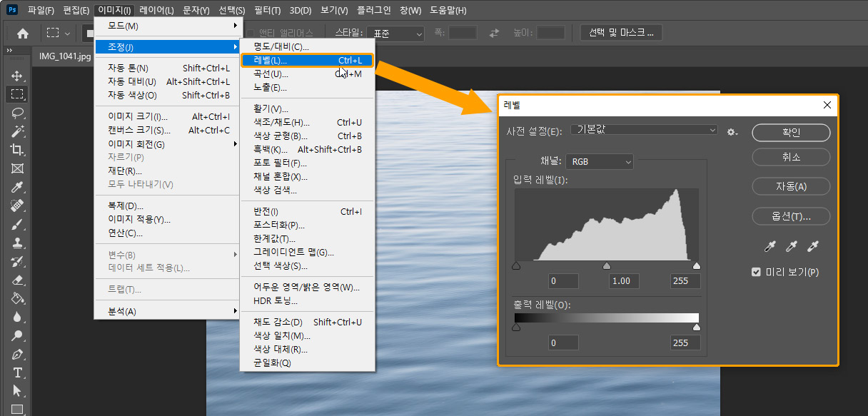Open the 파일(F) menu
868x416 pixels.
coord(40,10)
